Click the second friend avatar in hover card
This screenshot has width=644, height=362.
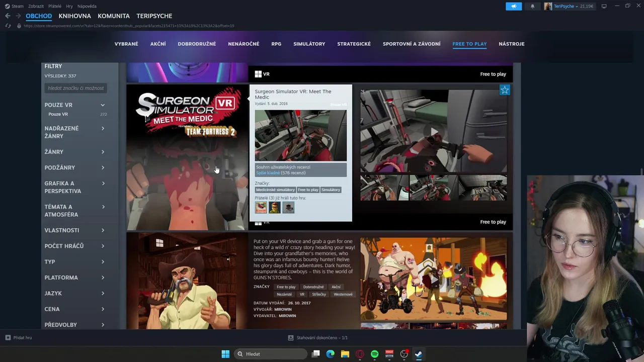click(274, 207)
